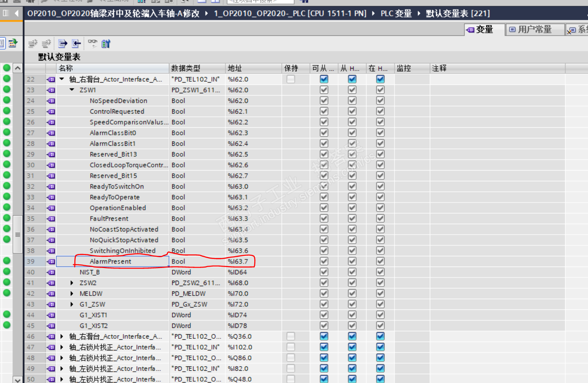588x383 pixels.
Task: Click the tag icon of row 46
Action: [x=51, y=337]
